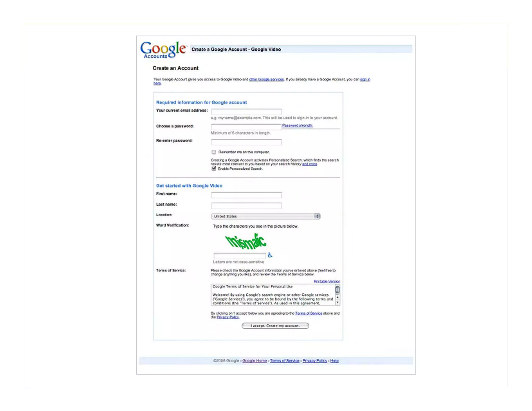
Task: Click the email address input field
Action: (x=246, y=111)
